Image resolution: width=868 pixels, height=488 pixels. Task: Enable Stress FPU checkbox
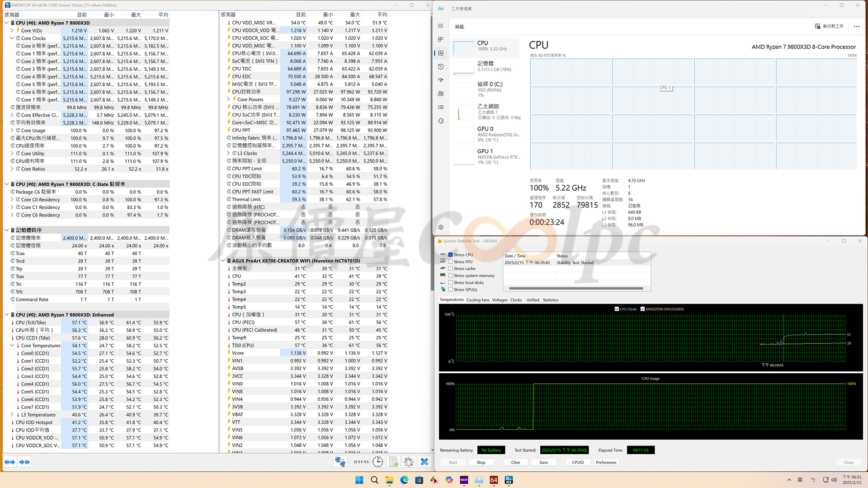pyautogui.click(x=450, y=262)
